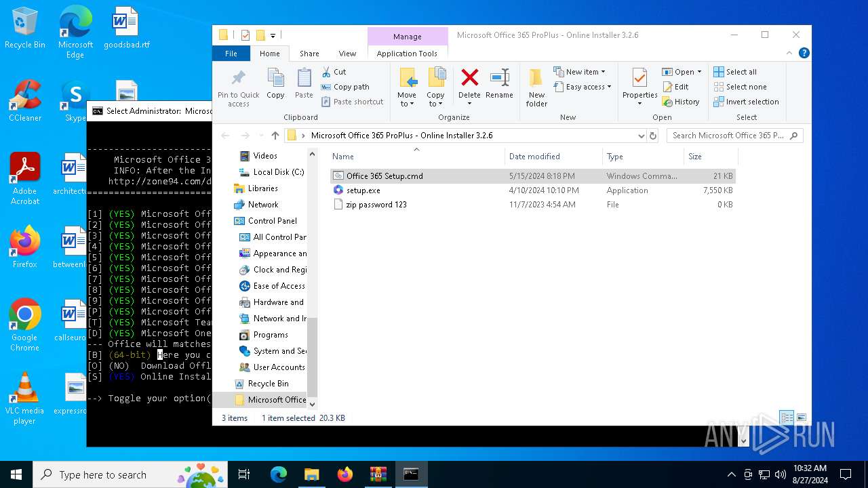Click Select all in ribbon
The image size is (868, 488).
click(x=735, y=72)
